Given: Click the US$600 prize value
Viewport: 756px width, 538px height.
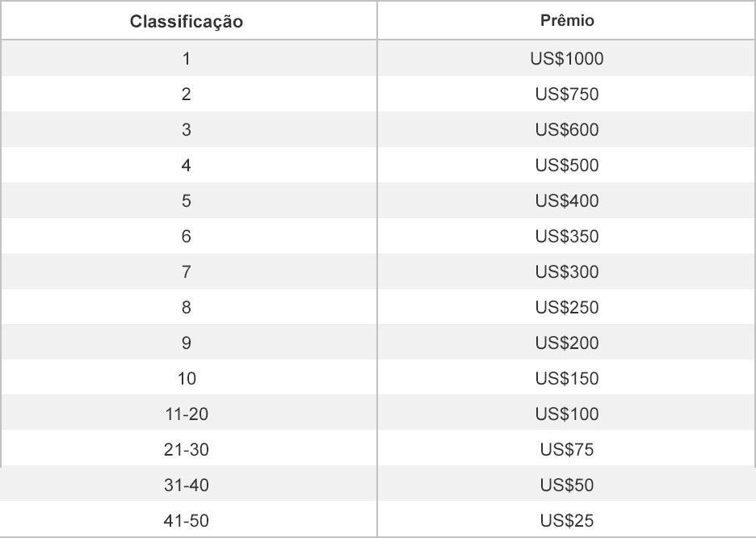Looking at the screenshot, I should tap(567, 130).
